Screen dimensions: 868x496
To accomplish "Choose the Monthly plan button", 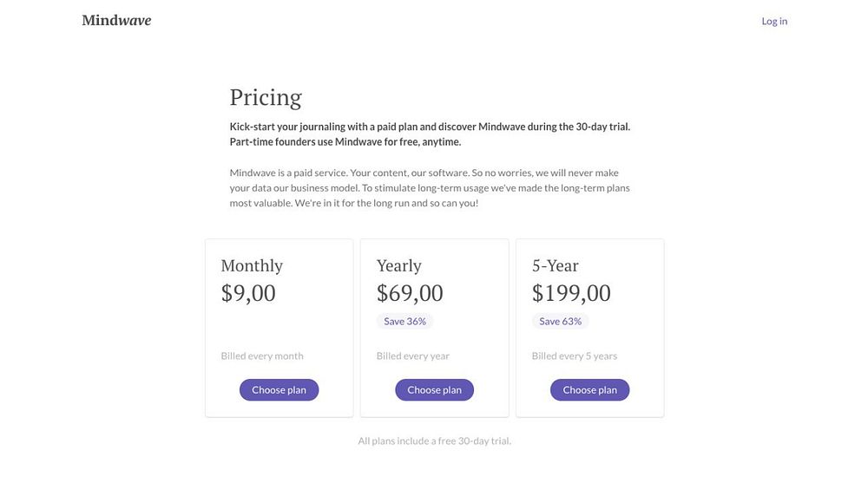I will tap(279, 390).
